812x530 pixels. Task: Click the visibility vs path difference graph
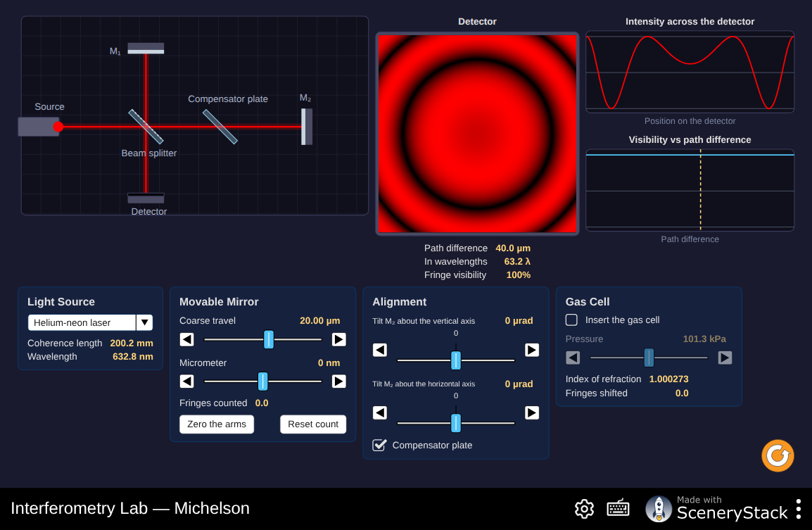click(x=690, y=190)
